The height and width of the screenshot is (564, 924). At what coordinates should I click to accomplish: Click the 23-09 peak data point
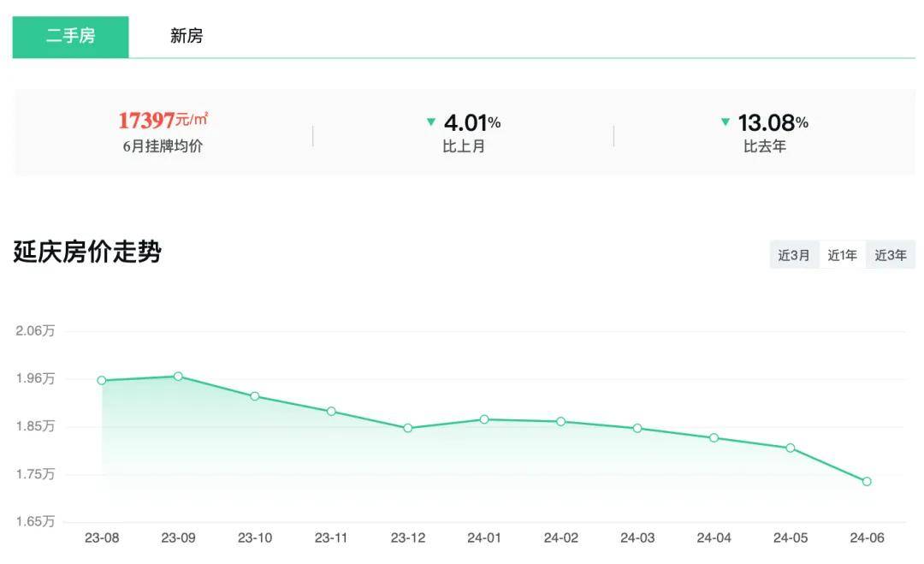point(178,377)
